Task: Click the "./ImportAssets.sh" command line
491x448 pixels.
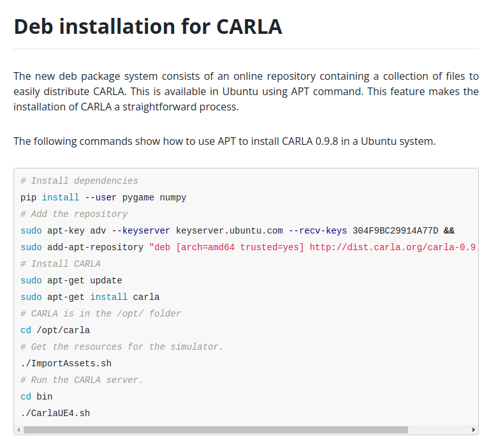Action: click(66, 363)
